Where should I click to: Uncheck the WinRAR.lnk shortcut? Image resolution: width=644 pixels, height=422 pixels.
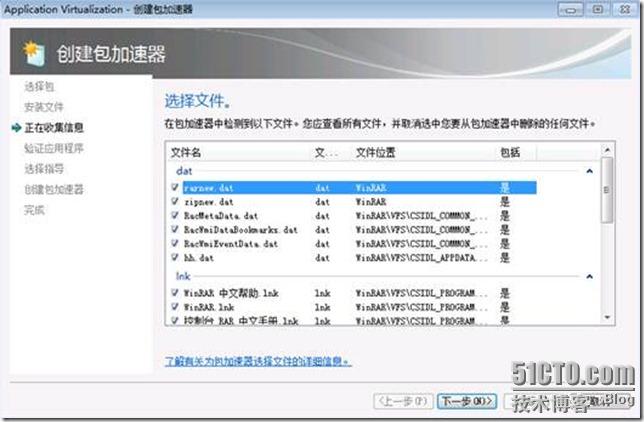pyautogui.click(x=175, y=307)
